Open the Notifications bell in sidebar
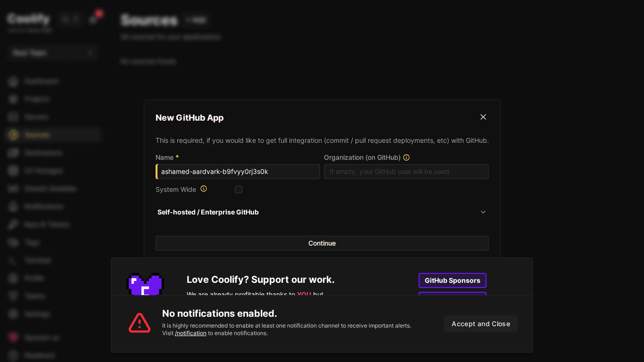Image resolution: width=644 pixels, height=362 pixels. 13,206
